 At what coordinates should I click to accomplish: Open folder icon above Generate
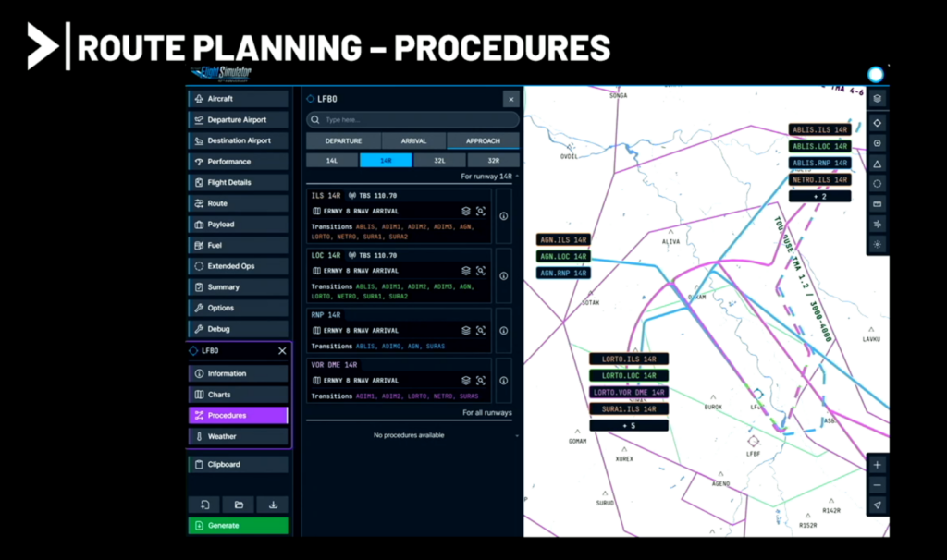[x=238, y=505]
